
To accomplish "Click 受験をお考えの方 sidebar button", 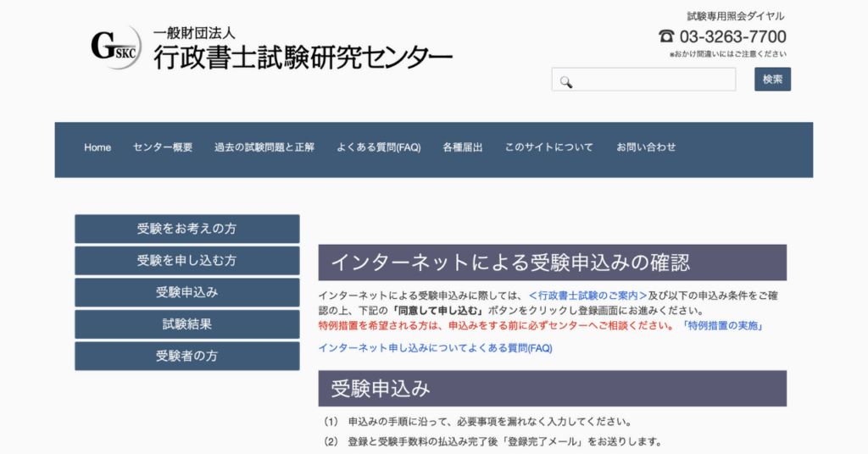I will [x=186, y=229].
